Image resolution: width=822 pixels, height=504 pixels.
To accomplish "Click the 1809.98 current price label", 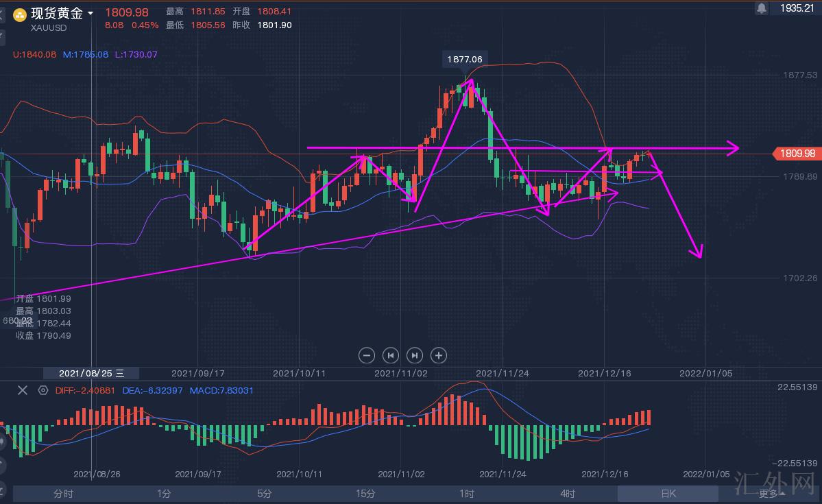I will tap(797, 154).
